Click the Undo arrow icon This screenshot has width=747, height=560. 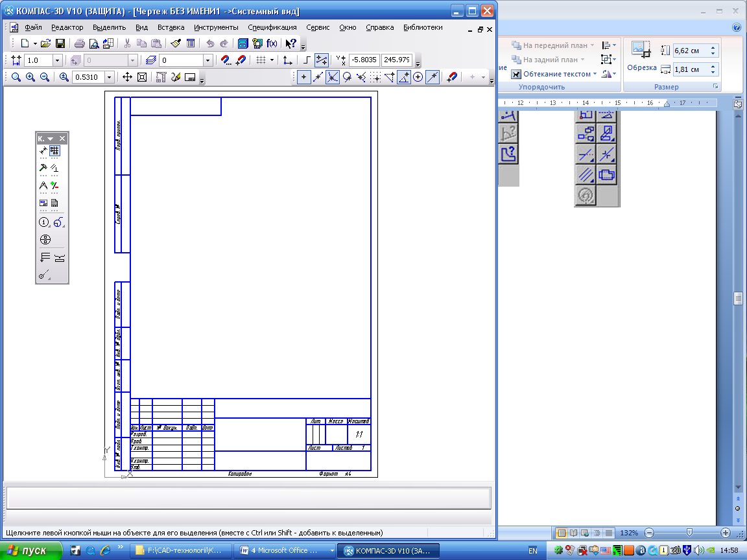[209, 43]
